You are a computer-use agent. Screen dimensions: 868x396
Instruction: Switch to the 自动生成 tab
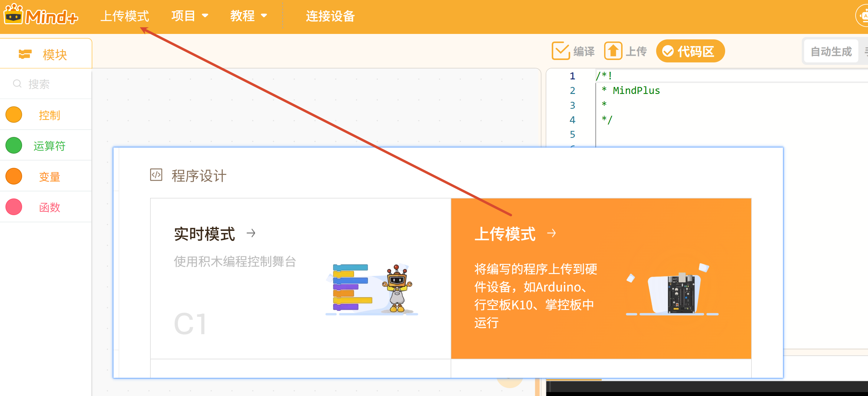831,51
